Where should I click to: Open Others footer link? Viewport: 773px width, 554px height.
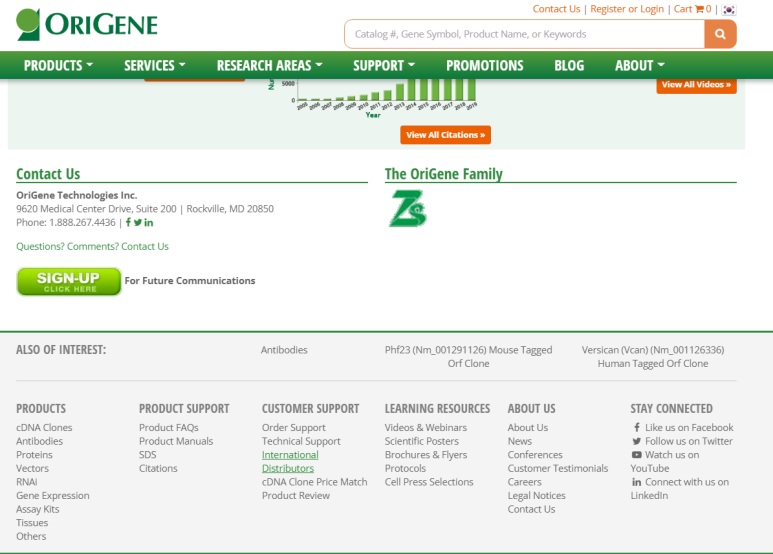tap(31, 536)
